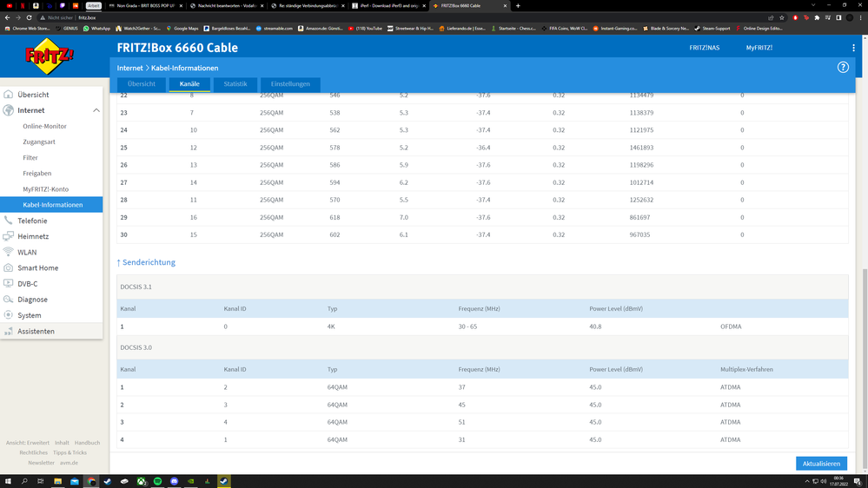
Task: Click the Übersicht house icon in sidebar
Action: (x=9, y=95)
